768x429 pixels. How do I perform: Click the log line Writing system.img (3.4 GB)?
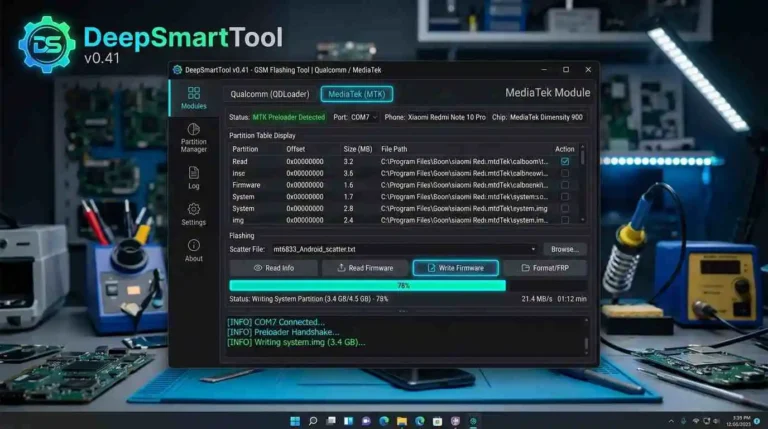(x=296, y=342)
